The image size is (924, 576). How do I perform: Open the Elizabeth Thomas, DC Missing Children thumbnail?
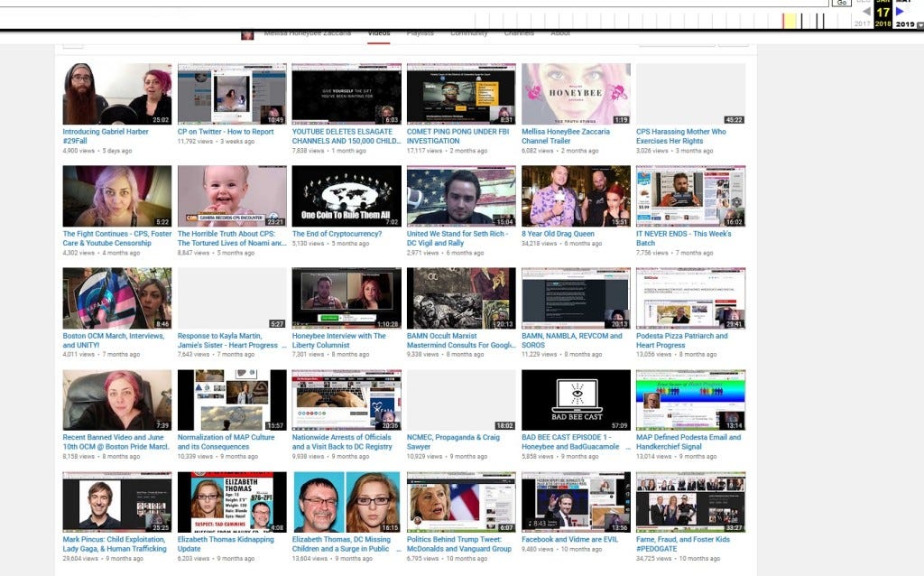(346, 502)
